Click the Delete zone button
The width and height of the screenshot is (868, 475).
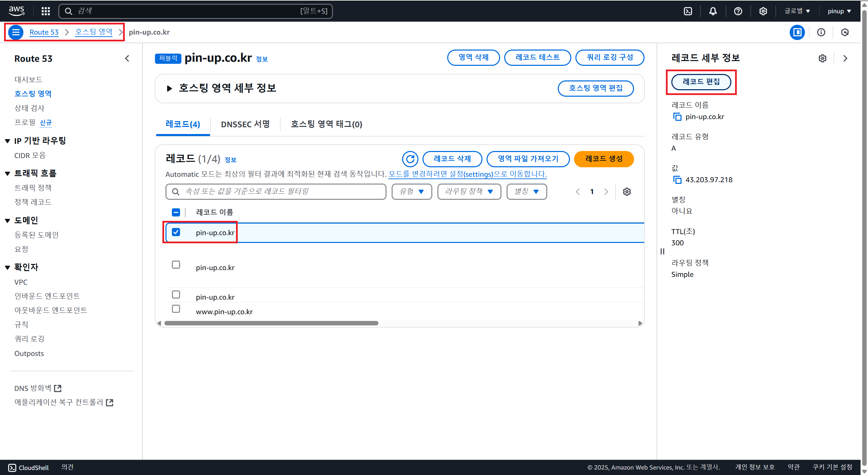474,57
